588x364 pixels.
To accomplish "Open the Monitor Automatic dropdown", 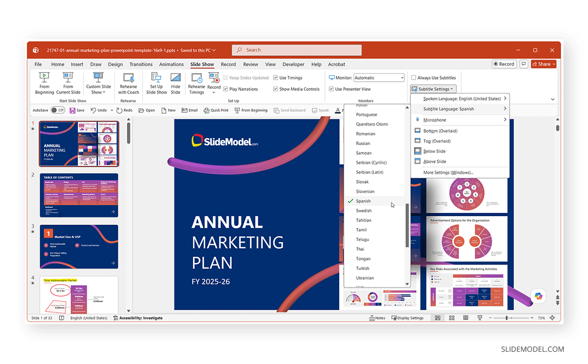I will tap(379, 78).
